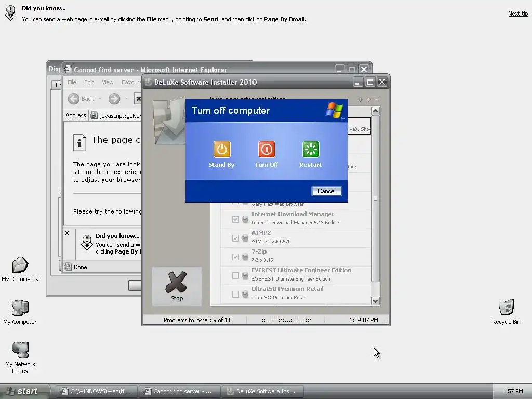Click the plus icon in installer header

tap(369, 99)
